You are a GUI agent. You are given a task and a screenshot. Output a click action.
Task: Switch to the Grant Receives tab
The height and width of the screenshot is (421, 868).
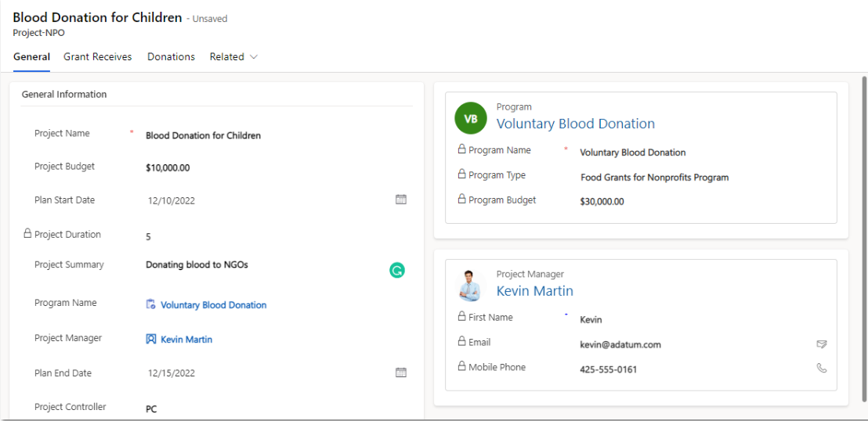tap(97, 56)
